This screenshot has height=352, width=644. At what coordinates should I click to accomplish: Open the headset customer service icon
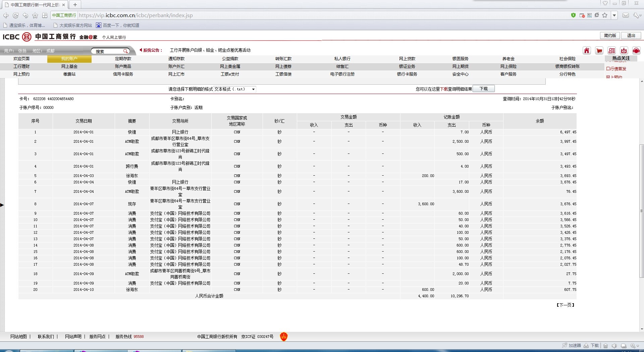click(x=636, y=51)
